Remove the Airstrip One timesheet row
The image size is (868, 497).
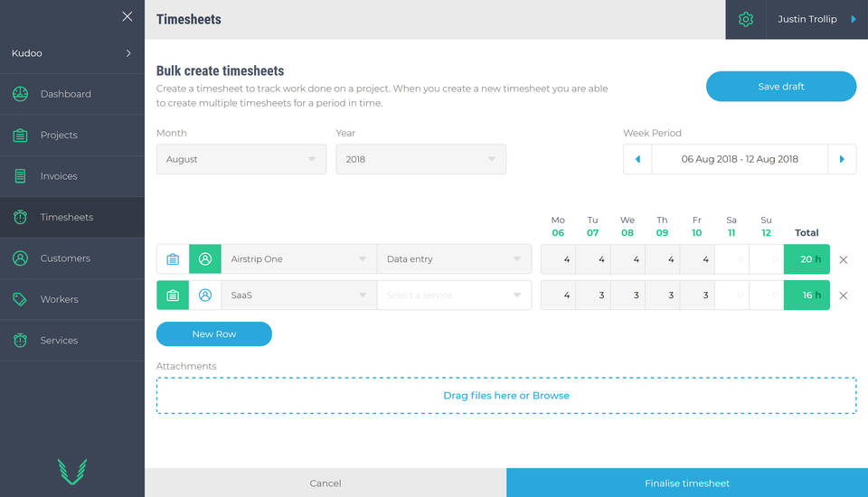click(x=843, y=259)
